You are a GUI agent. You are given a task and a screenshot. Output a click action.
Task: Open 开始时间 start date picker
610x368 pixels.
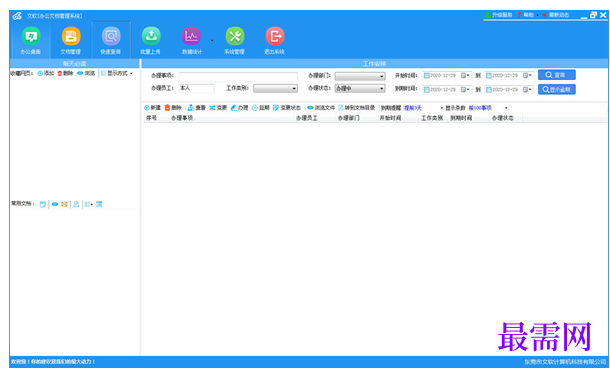pyautogui.click(x=466, y=75)
